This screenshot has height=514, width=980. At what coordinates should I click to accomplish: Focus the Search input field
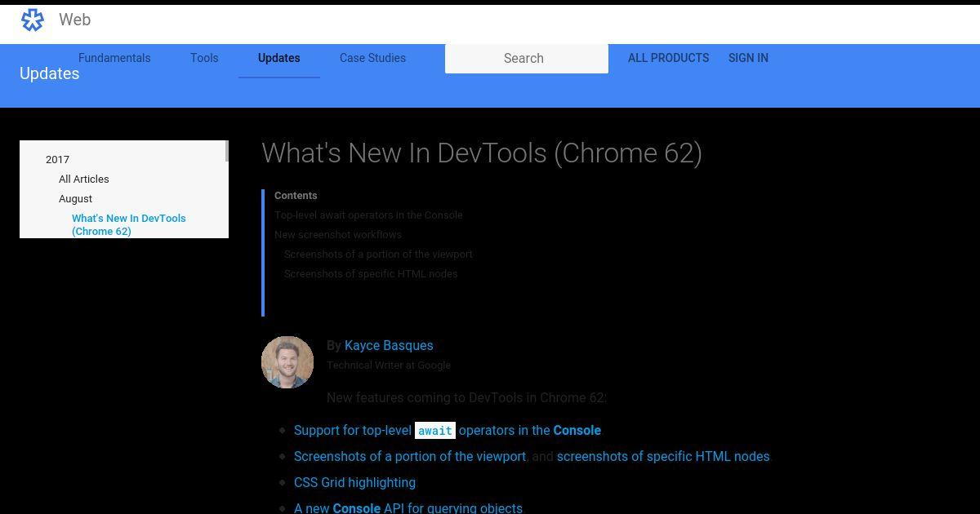pos(527,58)
